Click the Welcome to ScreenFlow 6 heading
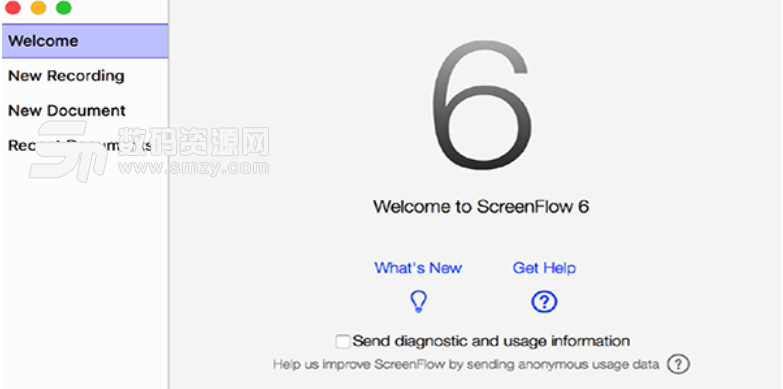 click(x=481, y=206)
